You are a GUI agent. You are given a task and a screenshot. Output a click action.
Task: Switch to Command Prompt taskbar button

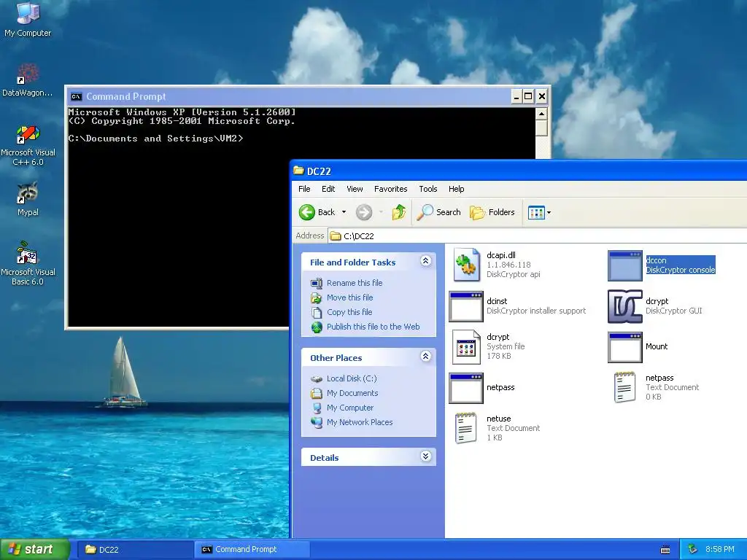[x=252, y=550]
